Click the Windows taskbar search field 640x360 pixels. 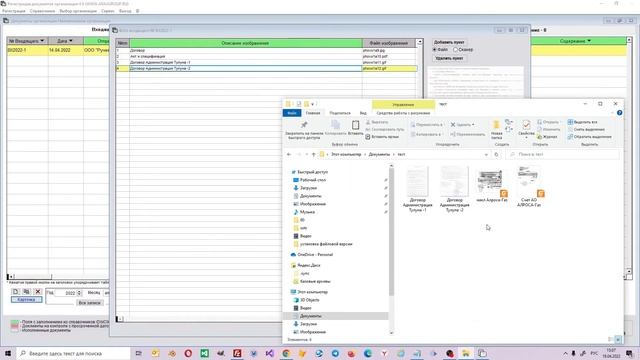click(x=73, y=353)
